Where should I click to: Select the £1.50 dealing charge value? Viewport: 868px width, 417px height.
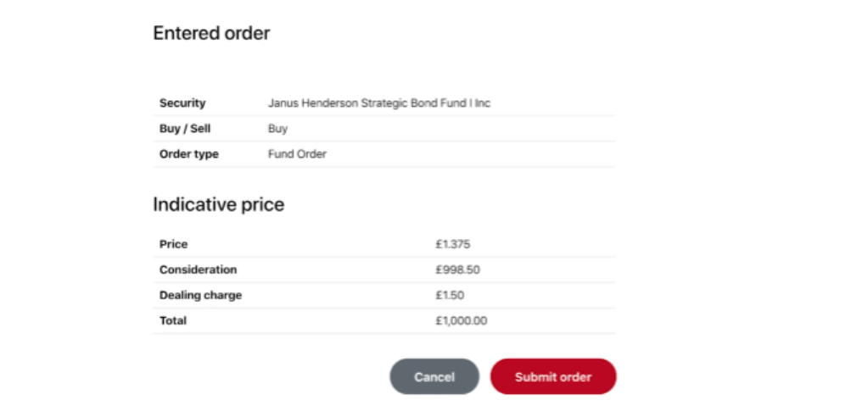coord(450,295)
